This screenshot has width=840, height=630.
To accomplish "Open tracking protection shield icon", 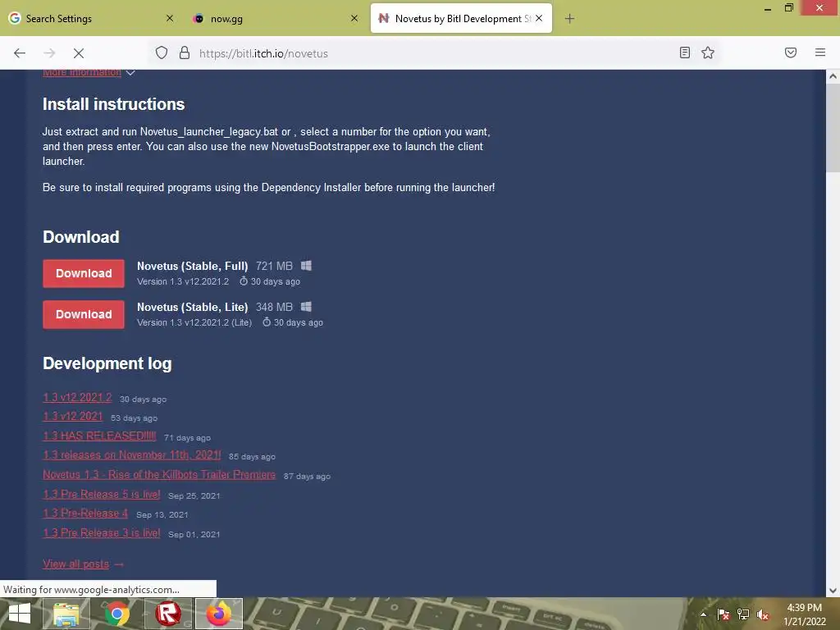I will 162,52.
